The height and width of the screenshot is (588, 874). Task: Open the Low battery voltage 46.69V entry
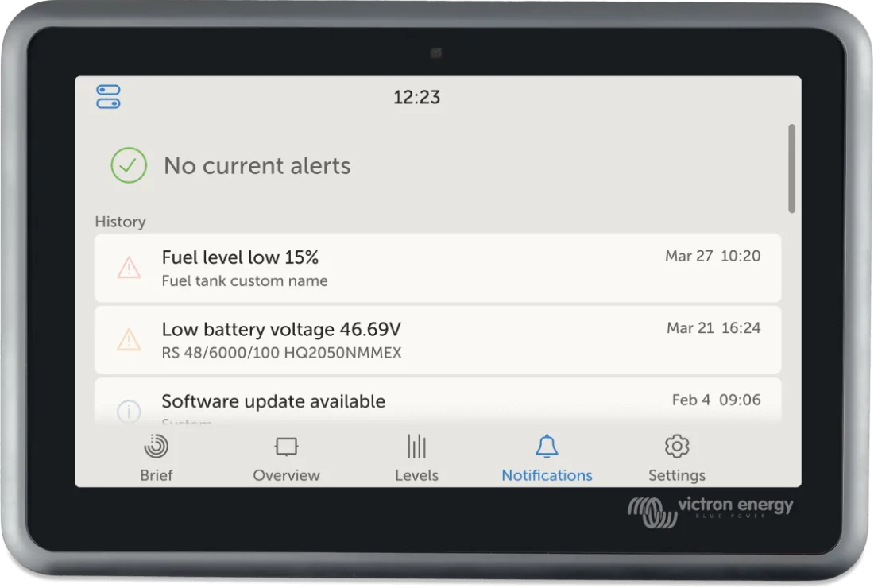pos(438,340)
